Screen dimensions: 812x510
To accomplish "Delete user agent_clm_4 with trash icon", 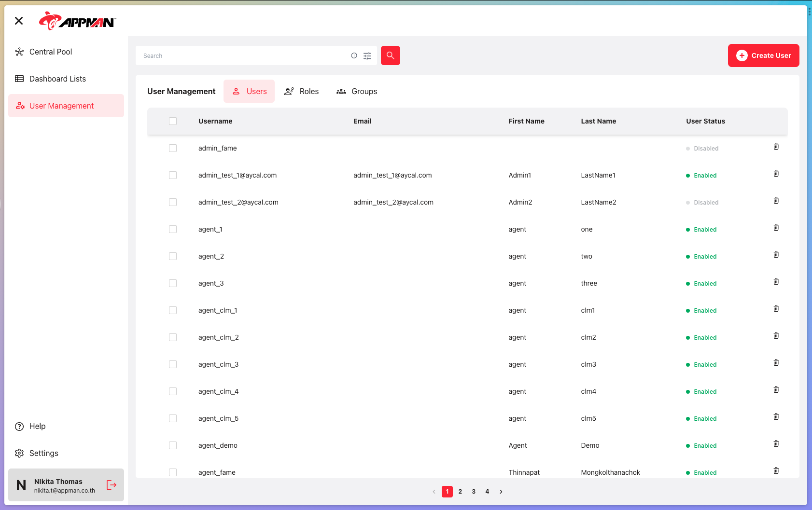I will click(x=776, y=389).
